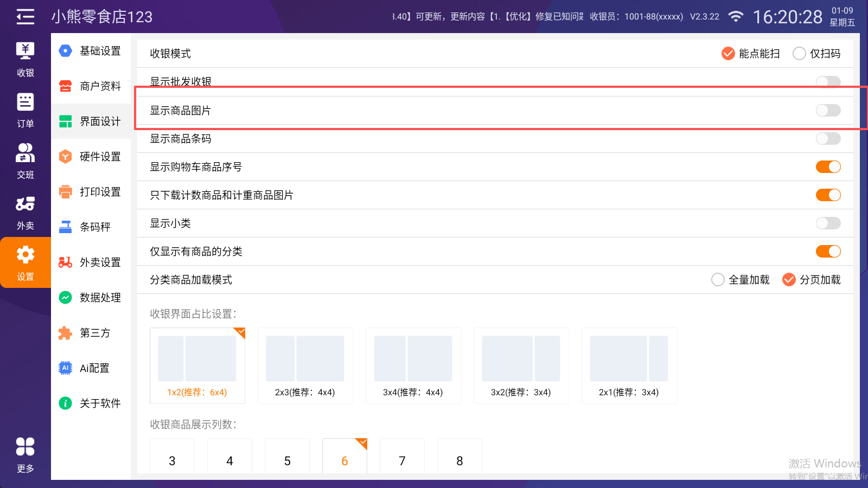Go to 基础设置 basic settings
The width and height of the screenshot is (868, 488).
click(x=91, y=51)
